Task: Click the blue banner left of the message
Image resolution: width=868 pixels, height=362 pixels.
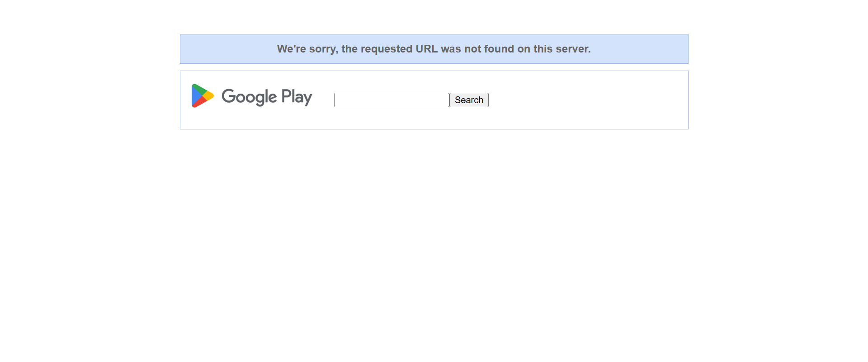Action: click(226, 49)
